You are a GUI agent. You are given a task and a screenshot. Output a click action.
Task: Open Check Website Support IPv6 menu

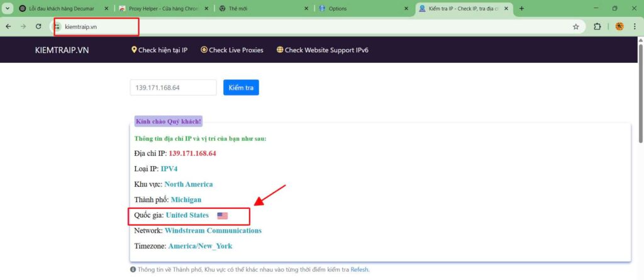[323, 50]
